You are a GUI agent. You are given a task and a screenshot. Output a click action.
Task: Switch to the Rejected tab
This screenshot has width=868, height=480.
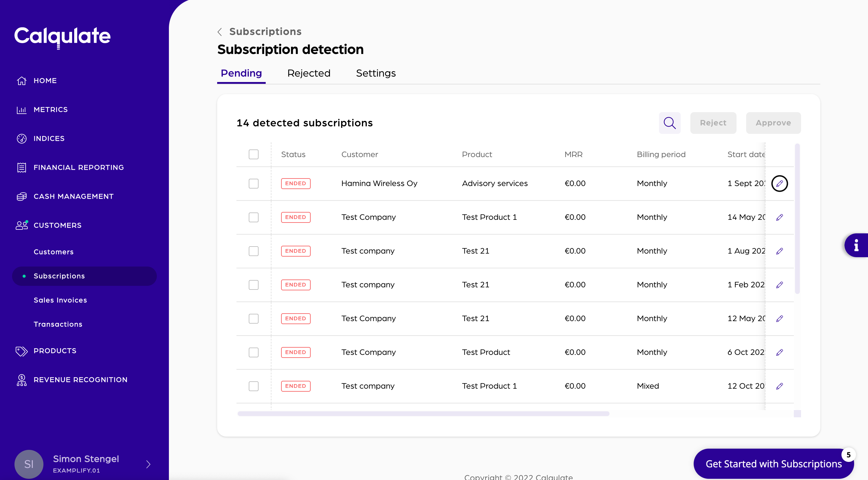tap(308, 73)
